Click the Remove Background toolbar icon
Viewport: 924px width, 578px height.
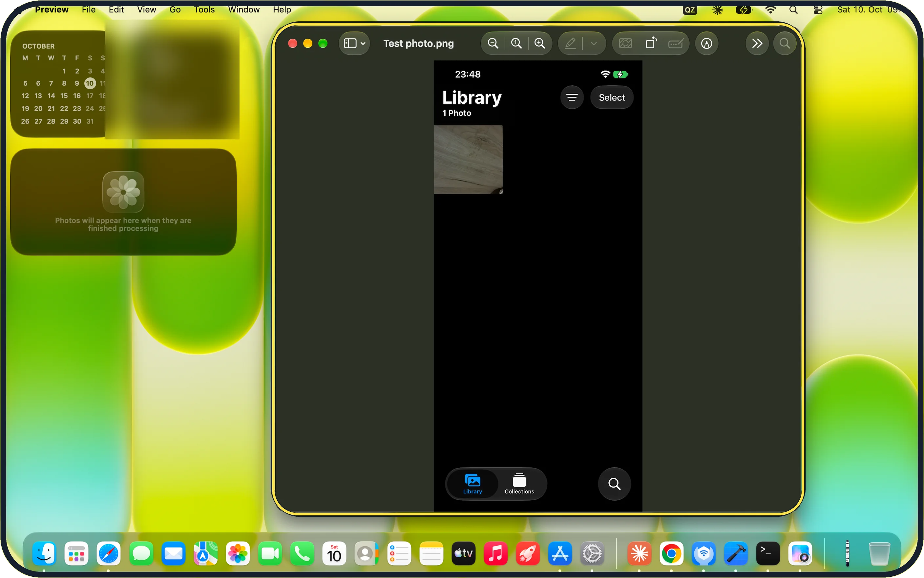tap(625, 44)
